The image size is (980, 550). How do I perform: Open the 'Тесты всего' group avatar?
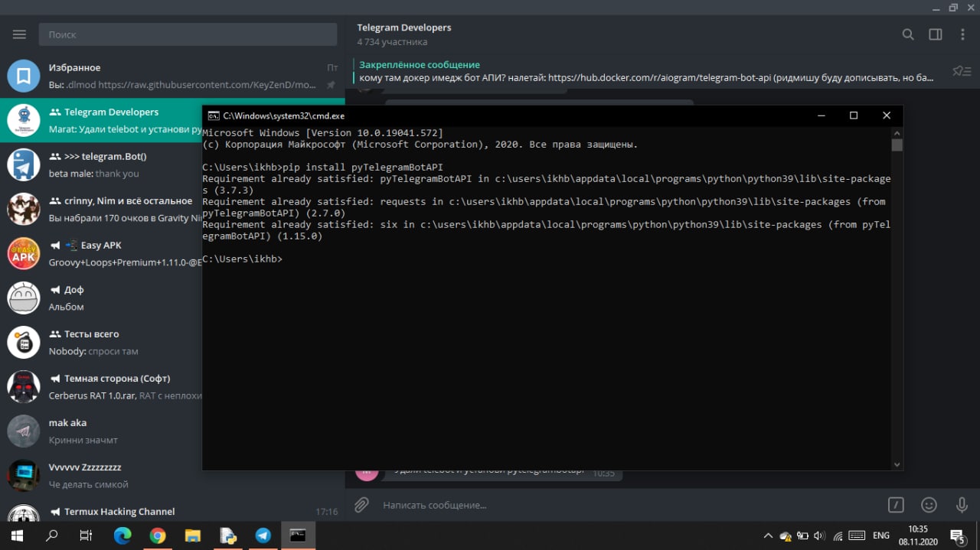click(x=24, y=342)
